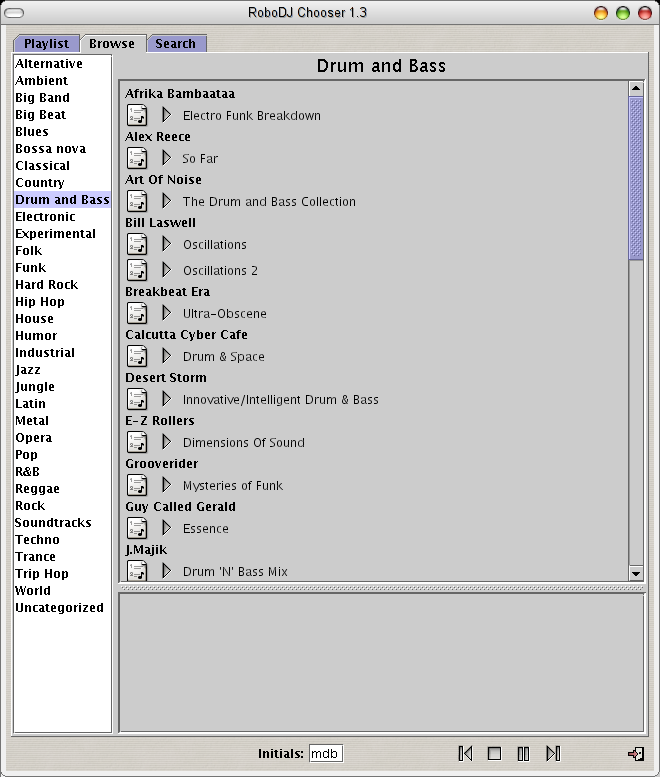
Task: Click the playlist icon beside Electro Funk Breakdown
Action: click(137, 115)
